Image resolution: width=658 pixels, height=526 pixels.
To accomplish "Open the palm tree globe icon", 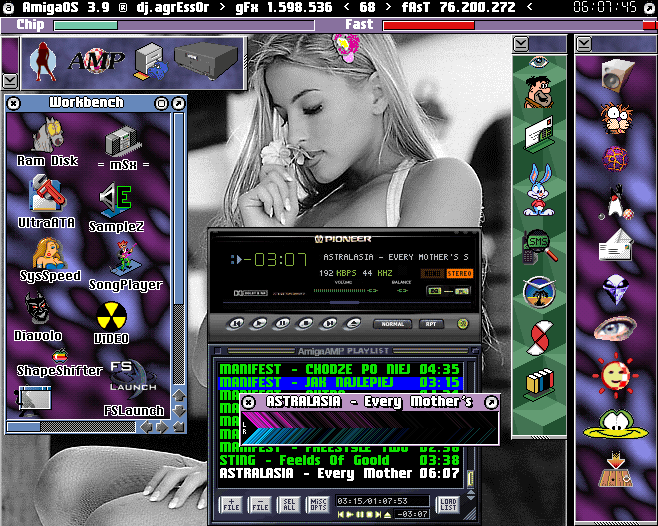I will pyautogui.click(x=539, y=292).
